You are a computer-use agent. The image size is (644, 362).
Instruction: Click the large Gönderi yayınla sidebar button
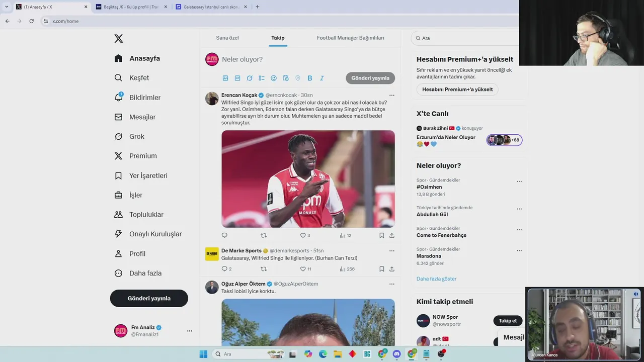(x=149, y=298)
